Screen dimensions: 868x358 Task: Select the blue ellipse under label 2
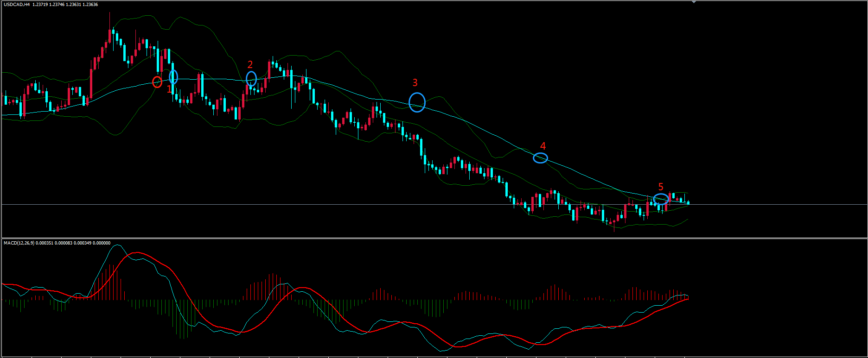point(251,79)
